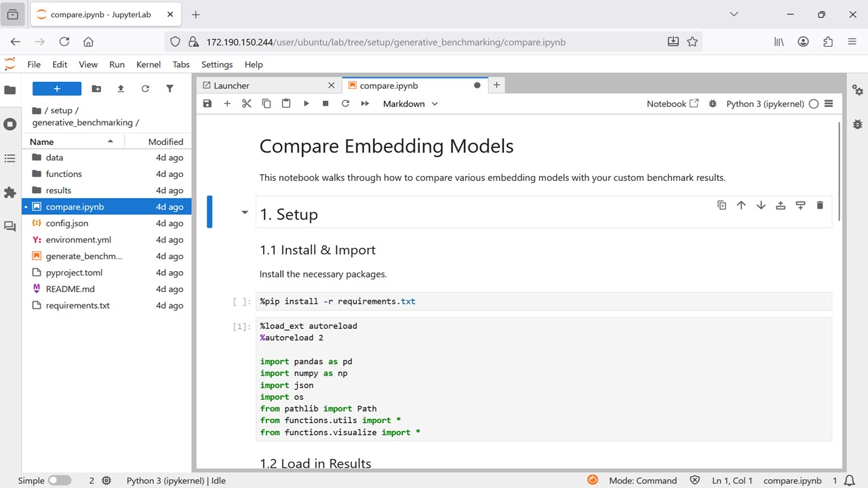The image size is (868, 488).
Task: Click the blue new launcher plus button
Action: (57, 89)
